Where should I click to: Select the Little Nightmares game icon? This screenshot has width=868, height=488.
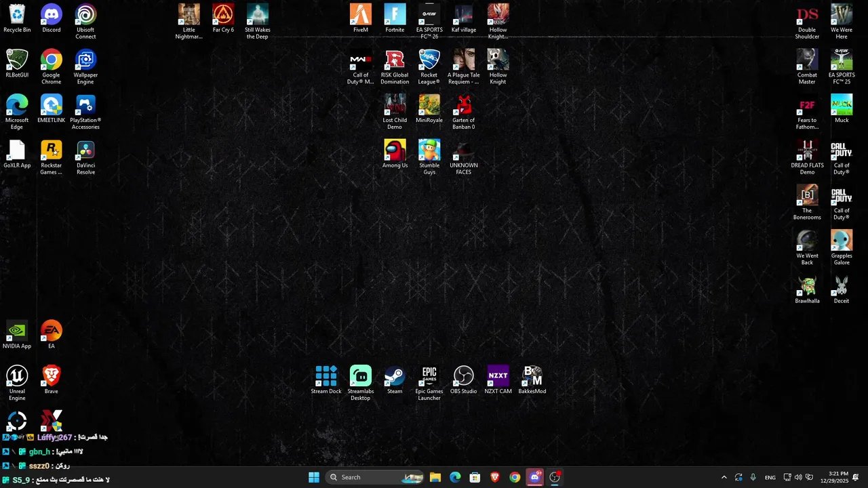pyautogui.click(x=189, y=22)
